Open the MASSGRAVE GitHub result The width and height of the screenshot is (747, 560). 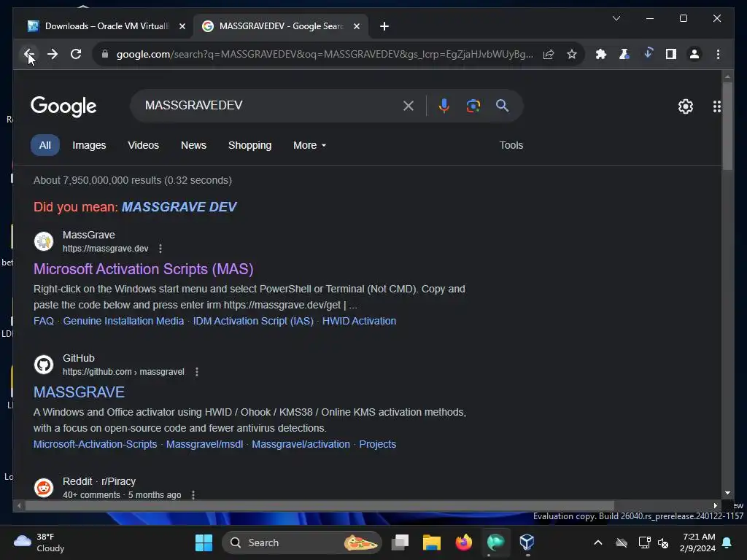click(x=79, y=392)
